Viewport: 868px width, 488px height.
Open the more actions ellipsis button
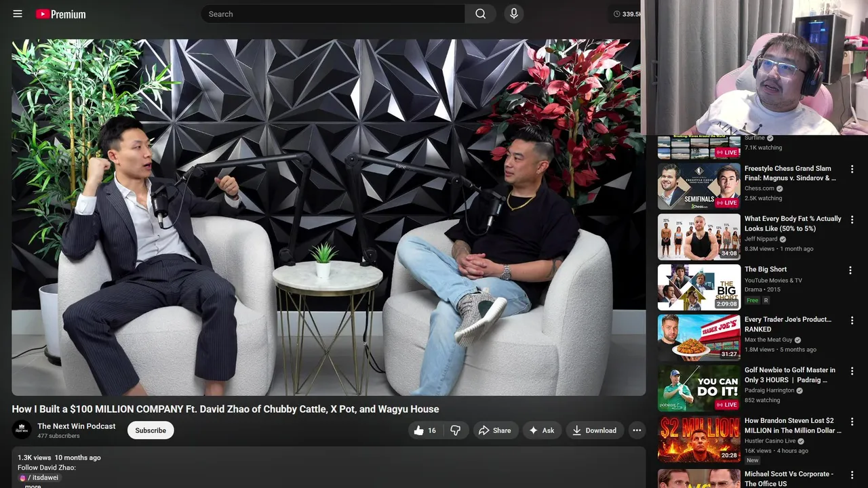(x=636, y=430)
